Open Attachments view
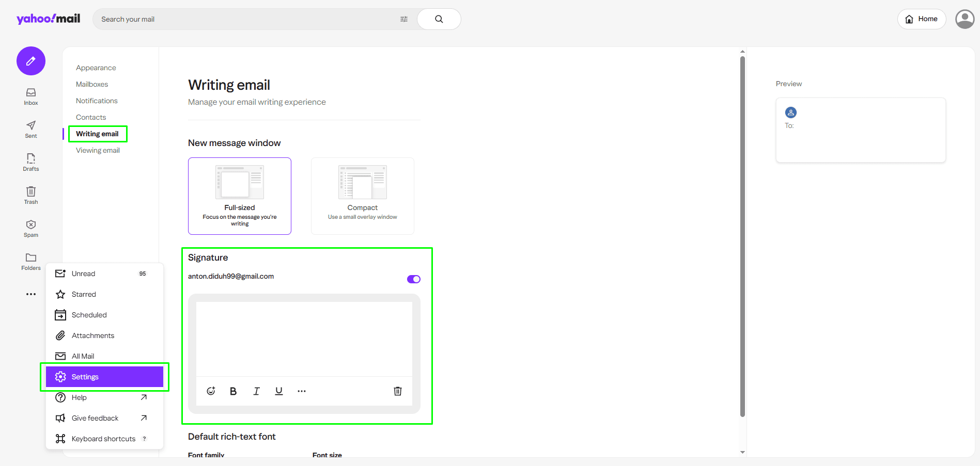Viewport: 980px width, 466px height. [x=104, y=335]
